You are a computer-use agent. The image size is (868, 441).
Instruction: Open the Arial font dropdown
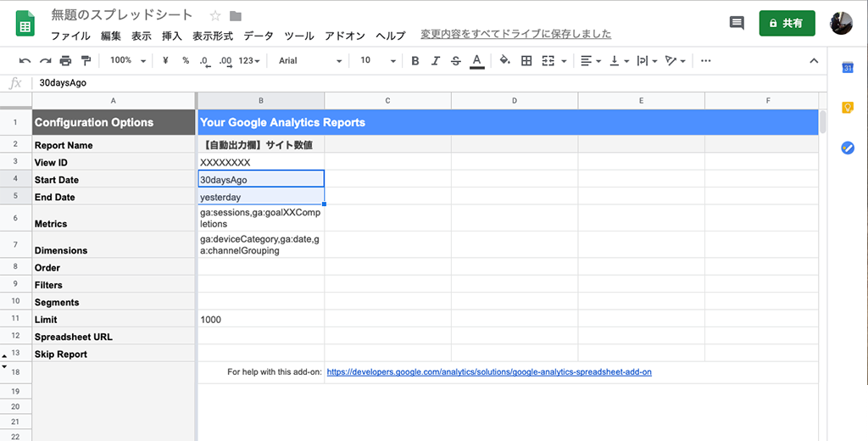tap(310, 61)
